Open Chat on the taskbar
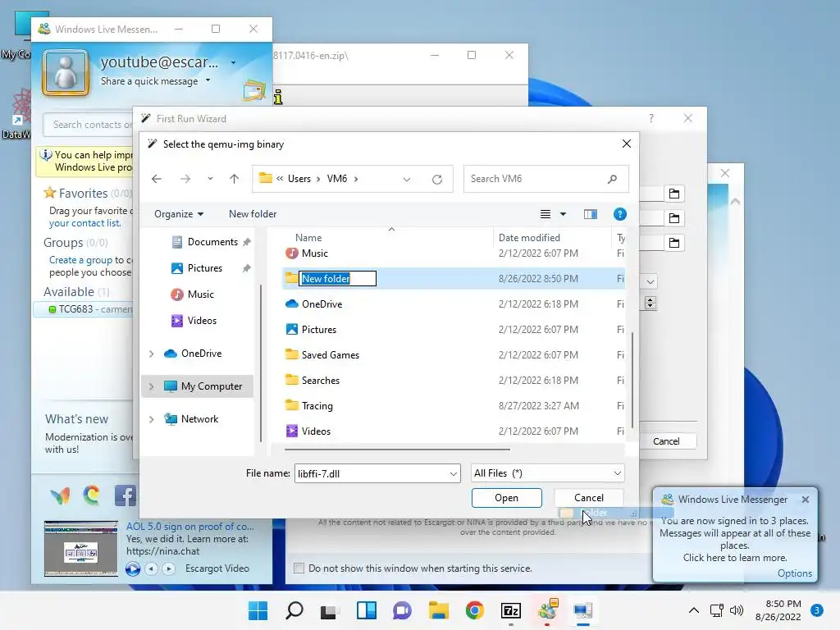 [x=402, y=610]
